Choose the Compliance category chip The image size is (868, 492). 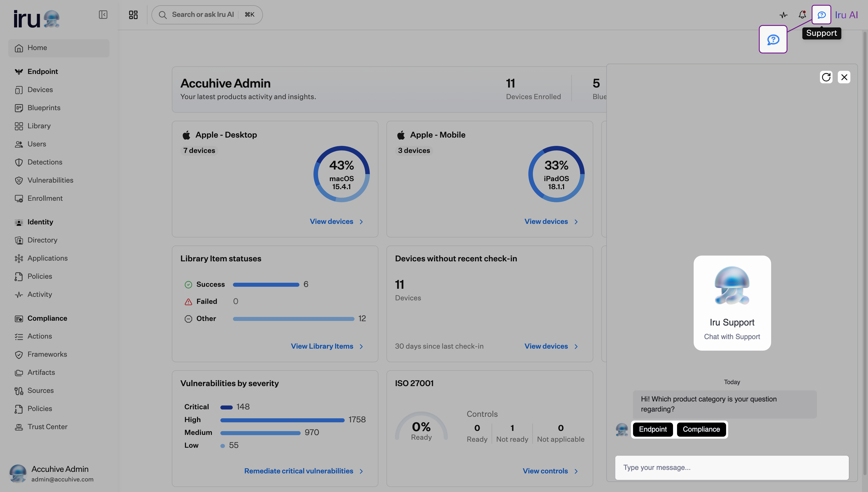click(701, 429)
